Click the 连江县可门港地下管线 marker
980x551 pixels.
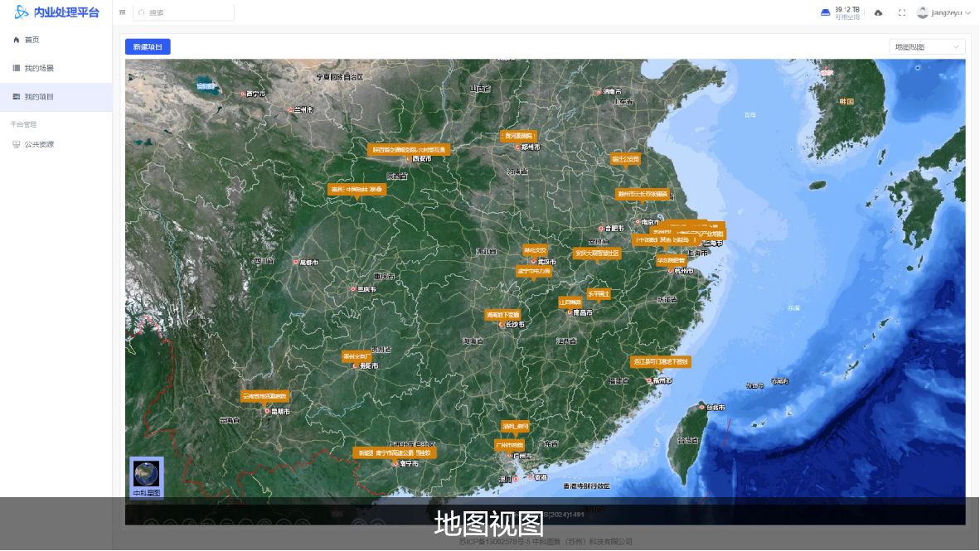point(661,362)
